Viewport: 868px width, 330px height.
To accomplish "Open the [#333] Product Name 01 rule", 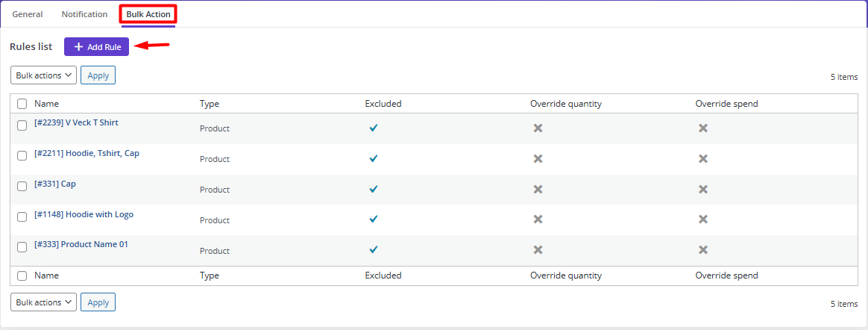I will point(81,244).
